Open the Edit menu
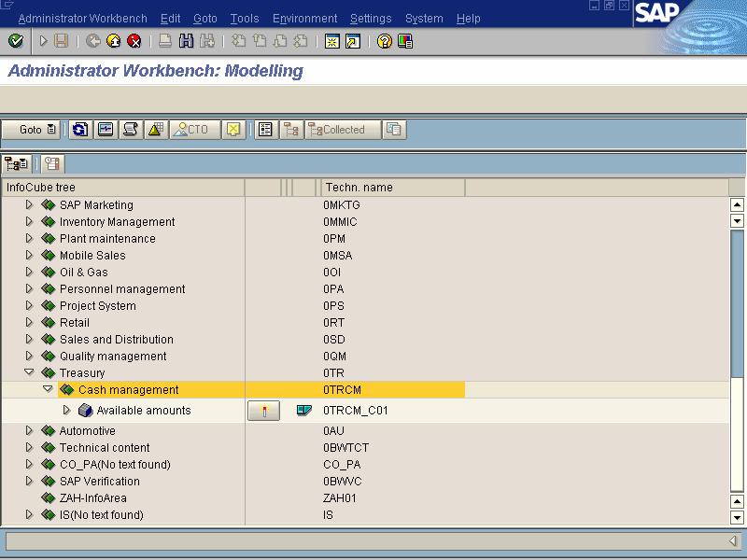This screenshot has height=560, width=747. pyautogui.click(x=170, y=19)
